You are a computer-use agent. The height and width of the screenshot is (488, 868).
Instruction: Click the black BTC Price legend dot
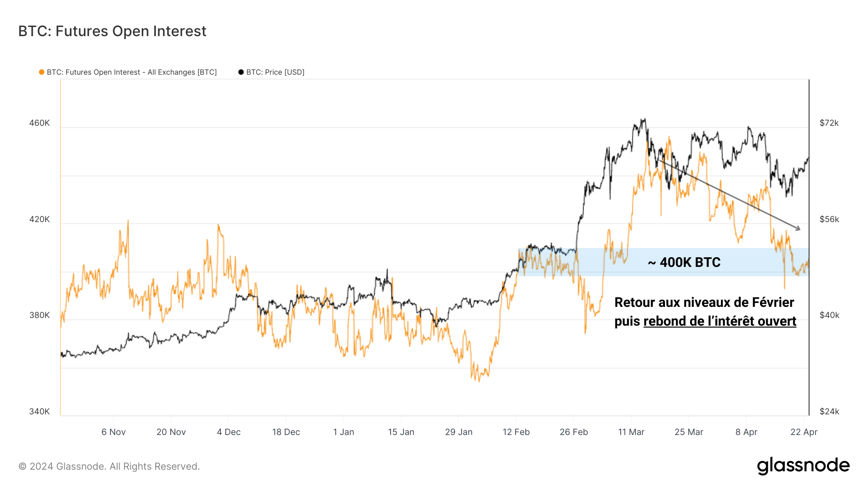click(x=241, y=72)
